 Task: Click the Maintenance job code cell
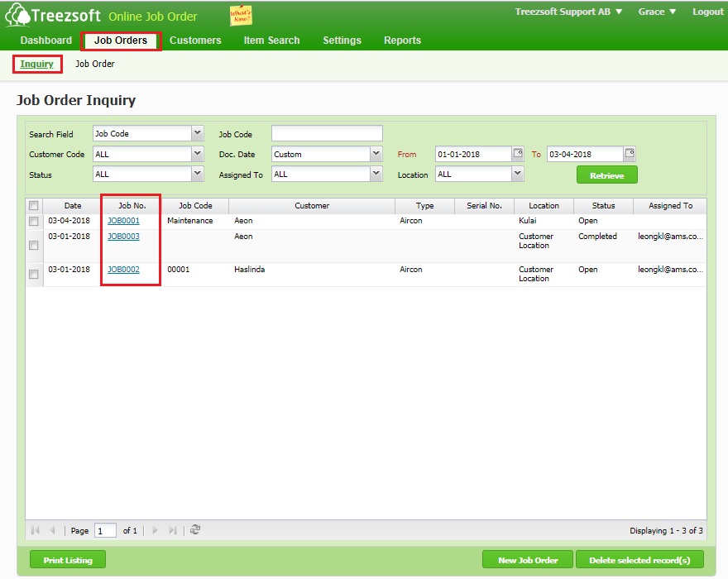(x=190, y=221)
